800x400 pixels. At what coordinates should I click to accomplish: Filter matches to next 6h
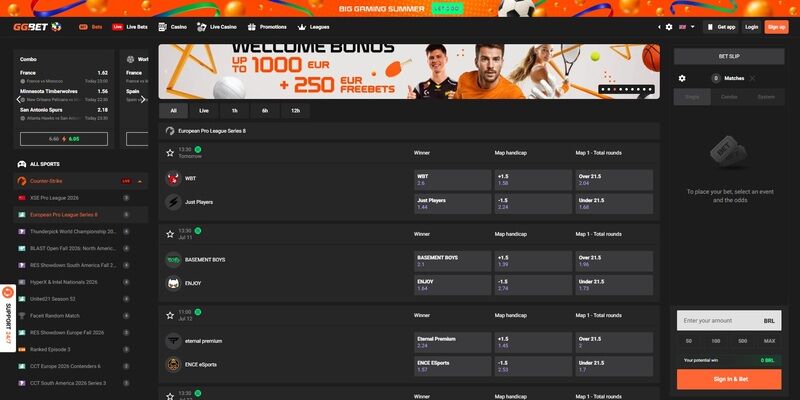(x=265, y=111)
